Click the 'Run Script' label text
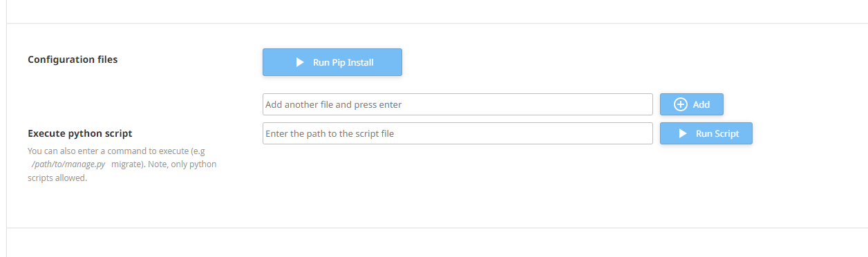 717,133
